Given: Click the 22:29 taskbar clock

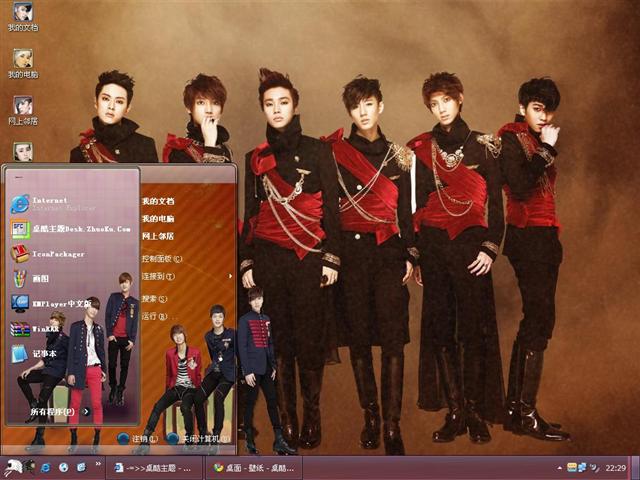Looking at the screenshot, I should [x=616, y=468].
